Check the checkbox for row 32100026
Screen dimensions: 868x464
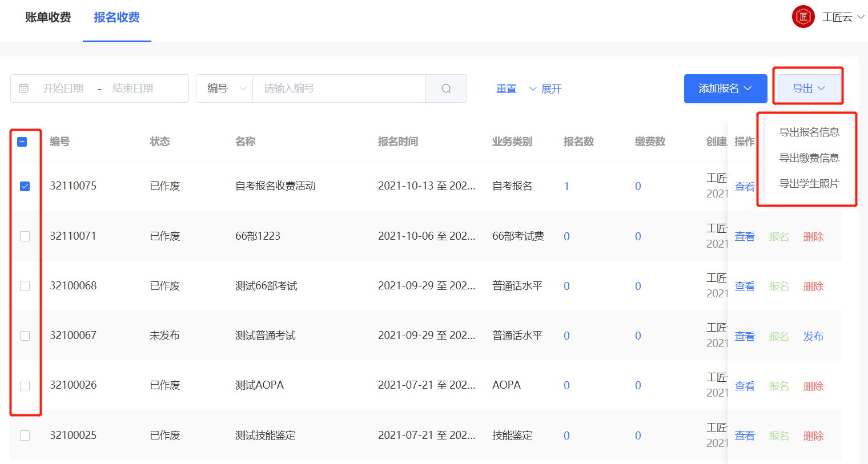pos(25,385)
